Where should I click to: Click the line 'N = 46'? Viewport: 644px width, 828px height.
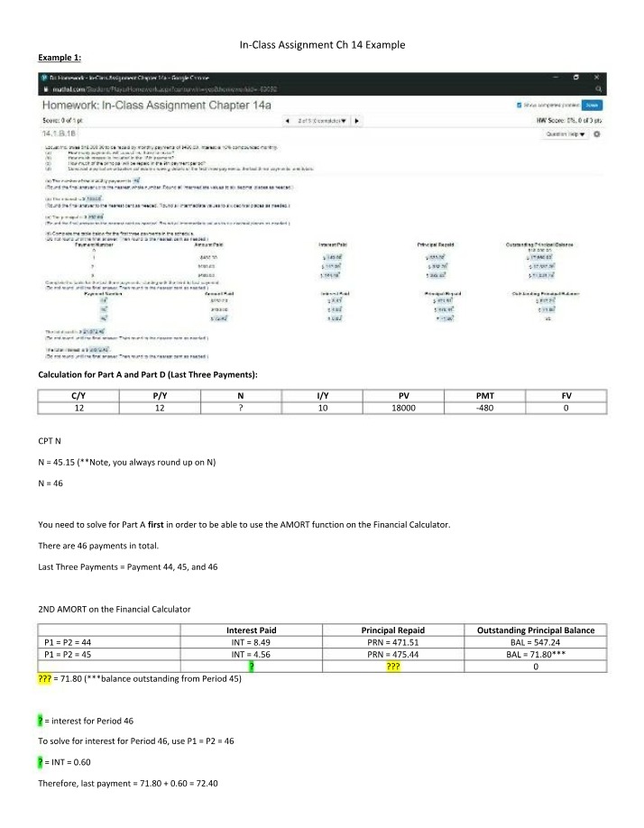[x=51, y=483]
